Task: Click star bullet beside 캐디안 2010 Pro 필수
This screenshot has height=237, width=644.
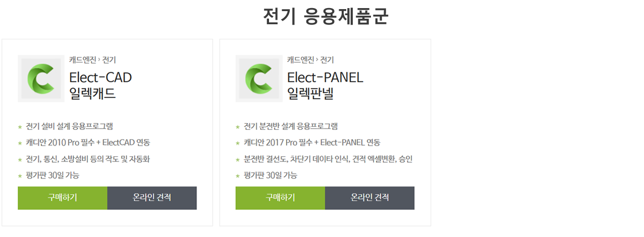Action: (20, 143)
